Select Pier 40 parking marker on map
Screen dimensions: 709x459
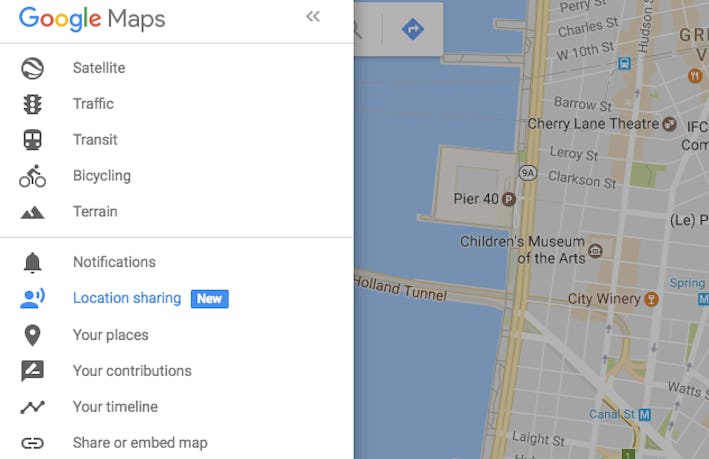coord(508,198)
